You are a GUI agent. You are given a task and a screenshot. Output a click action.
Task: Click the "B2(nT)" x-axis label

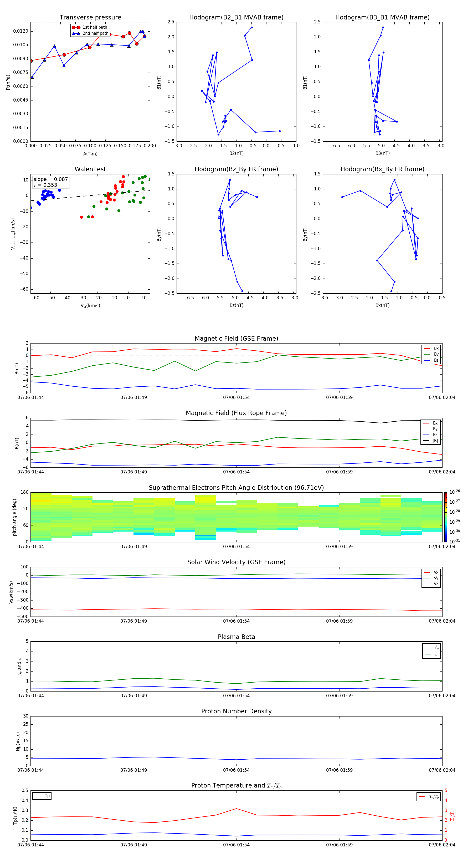(236, 153)
